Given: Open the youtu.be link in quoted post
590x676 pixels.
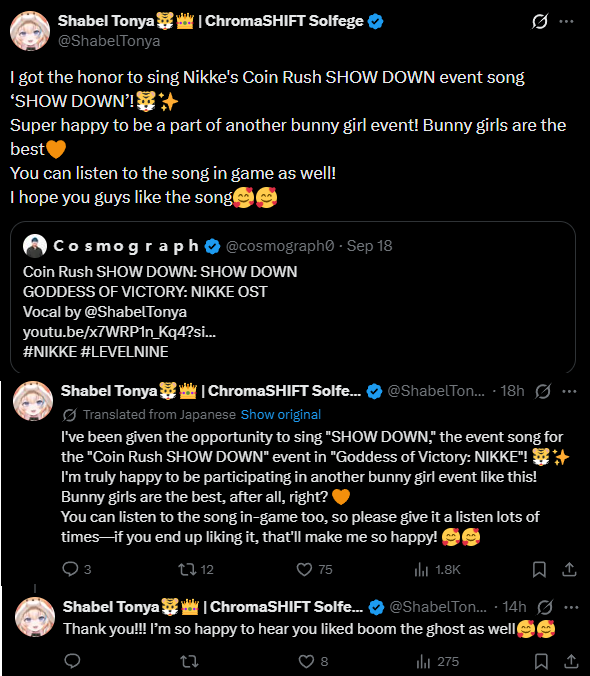Looking at the screenshot, I should [119, 332].
